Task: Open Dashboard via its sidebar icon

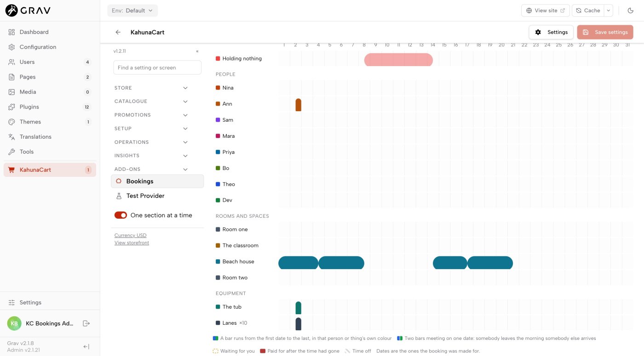Action: coord(11,32)
